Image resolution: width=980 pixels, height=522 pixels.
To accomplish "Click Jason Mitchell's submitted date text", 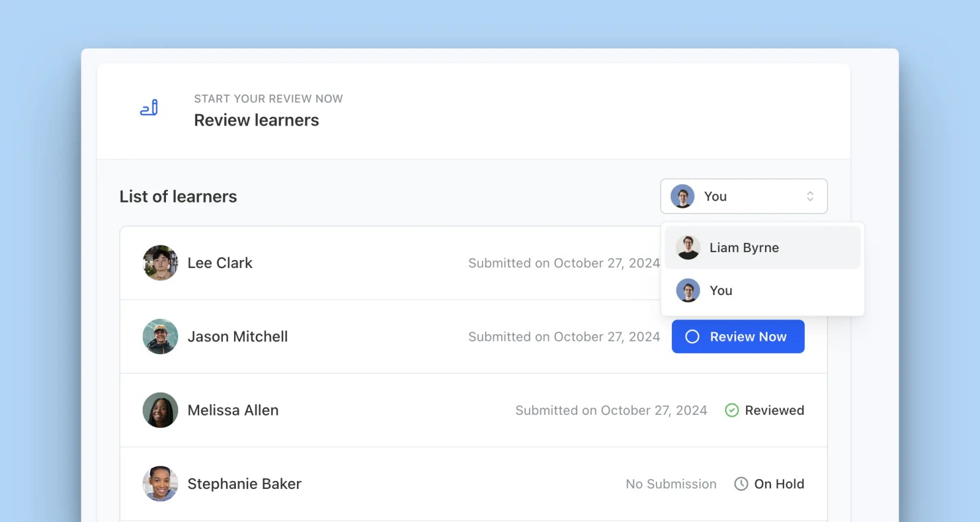I will click(564, 337).
